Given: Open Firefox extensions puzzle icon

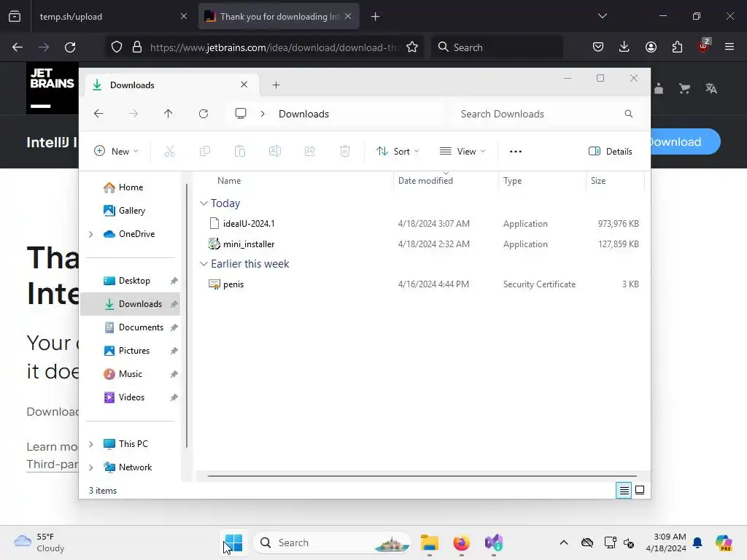Looking at the screenshot, I should pyautogui.click(x=677, y=47).
